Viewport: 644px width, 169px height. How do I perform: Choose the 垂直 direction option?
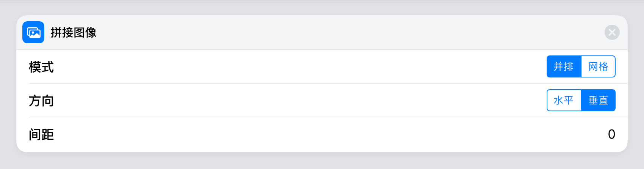tap(598, 100)
